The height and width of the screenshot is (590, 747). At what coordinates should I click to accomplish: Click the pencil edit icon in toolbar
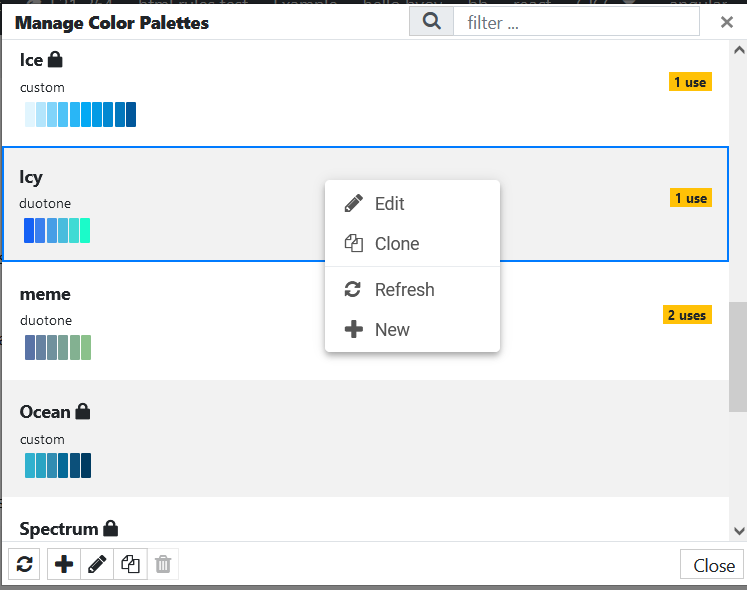[97, 564]
